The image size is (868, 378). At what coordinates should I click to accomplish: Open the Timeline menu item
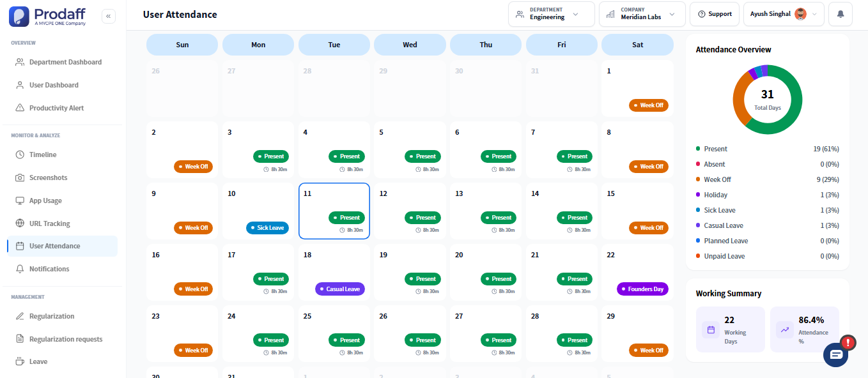click(62, 155)
